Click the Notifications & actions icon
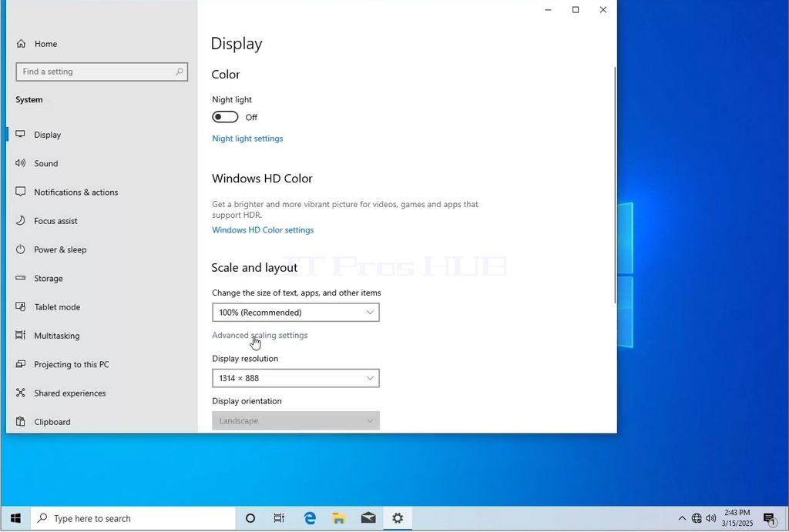 20,192
